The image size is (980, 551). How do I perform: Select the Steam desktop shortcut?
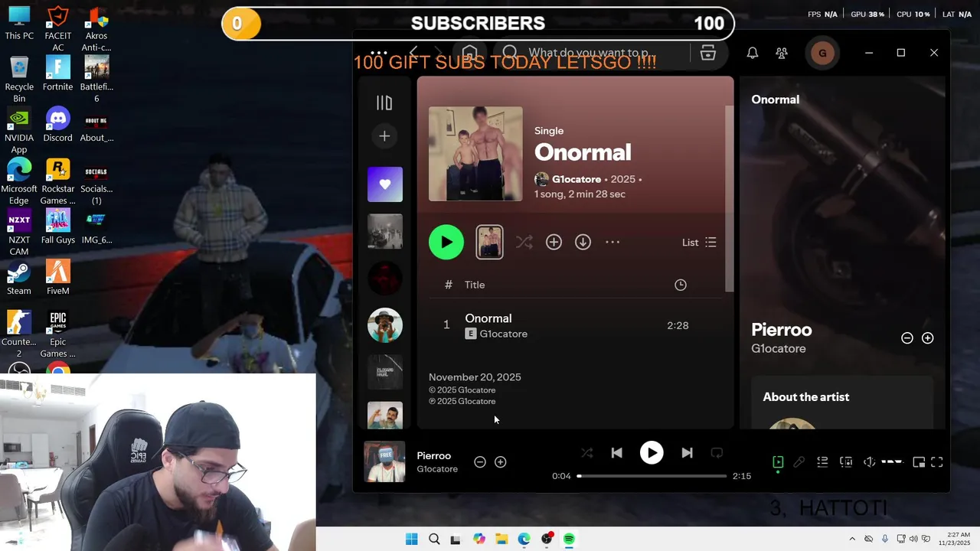pyautogui.click(x=19, y=278)
